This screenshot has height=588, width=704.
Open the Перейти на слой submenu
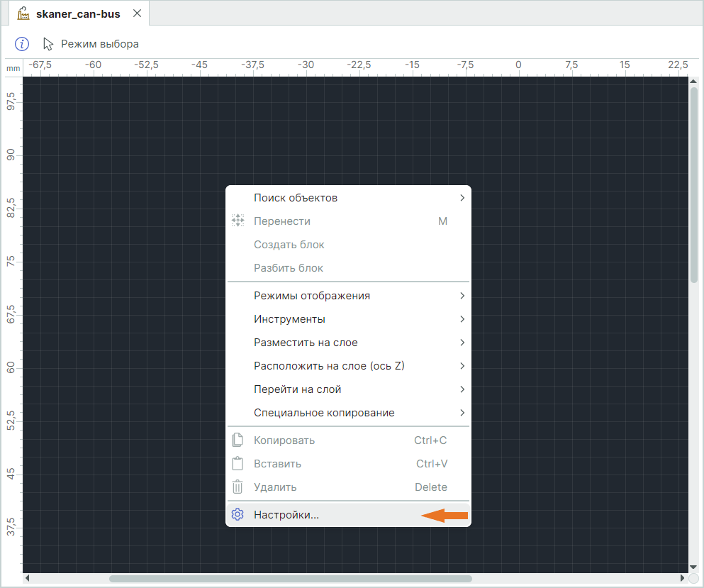[x=348, y=389]
